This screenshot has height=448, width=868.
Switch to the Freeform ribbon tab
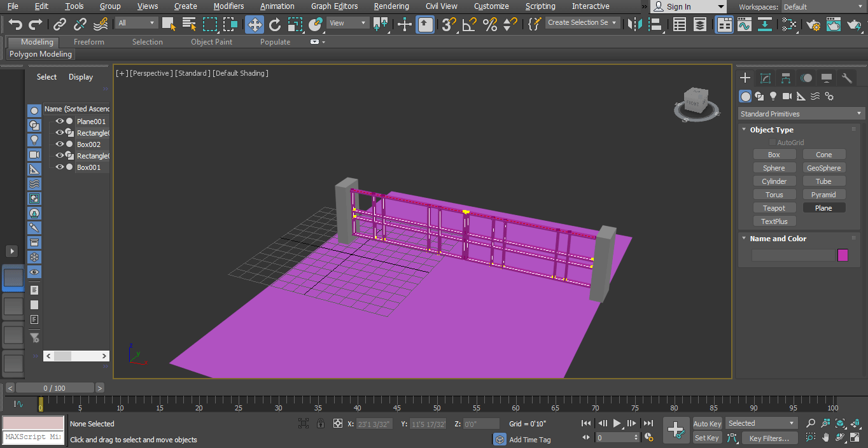88,41
